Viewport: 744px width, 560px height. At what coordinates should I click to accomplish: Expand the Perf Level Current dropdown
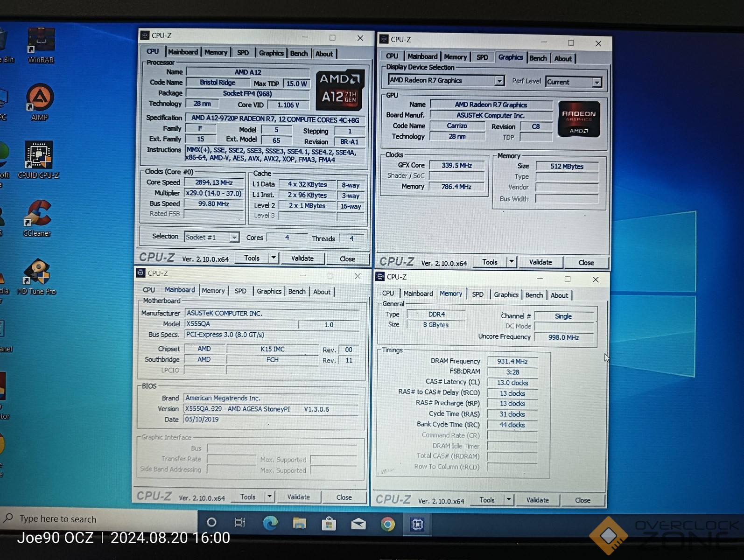[x=597, y=83]
